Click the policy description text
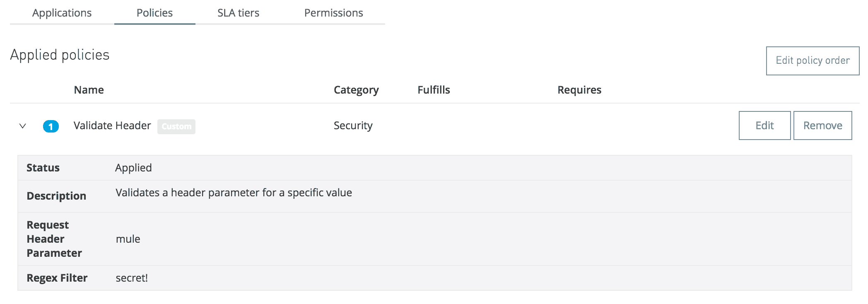 (234, 193)
